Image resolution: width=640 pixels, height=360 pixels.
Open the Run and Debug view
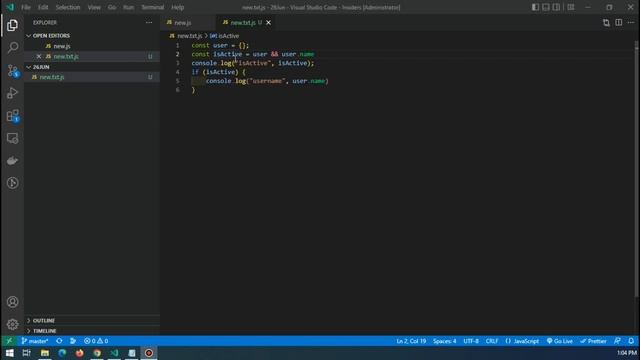[x=12, y=93]
